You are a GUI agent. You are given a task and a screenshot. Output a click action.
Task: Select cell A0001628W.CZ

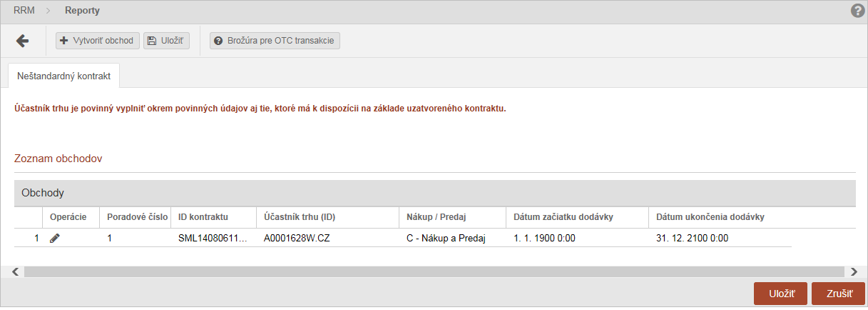pyautogui.click(x=327, y=239)
